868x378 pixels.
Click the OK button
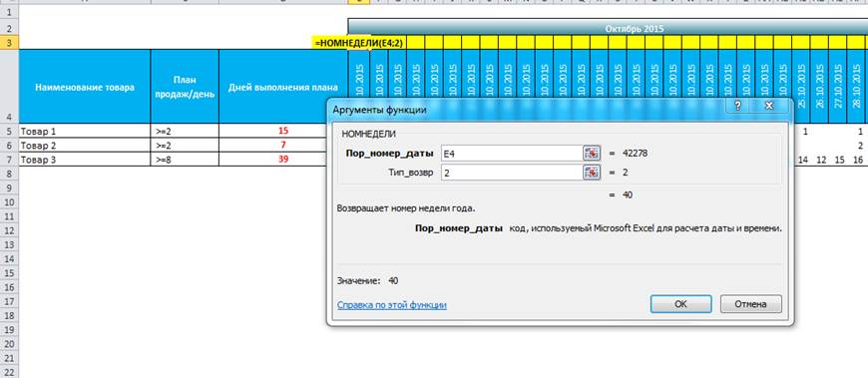pos(680,304)
